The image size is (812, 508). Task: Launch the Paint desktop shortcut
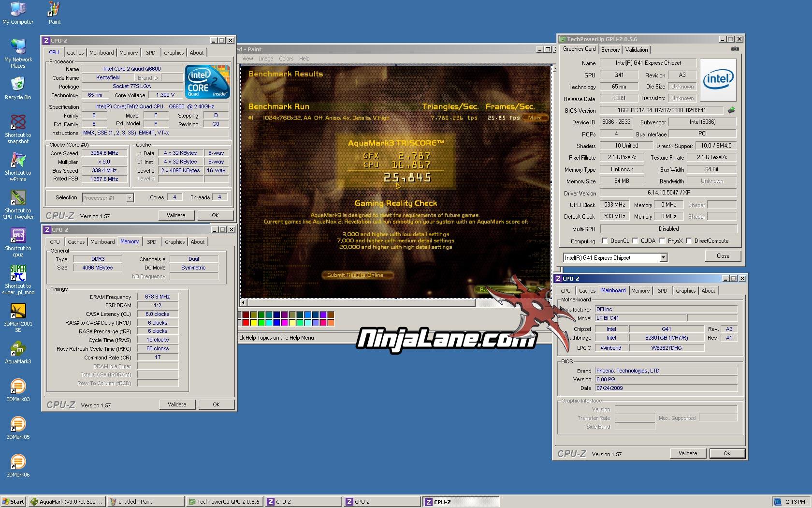click(x=54, y=13)
